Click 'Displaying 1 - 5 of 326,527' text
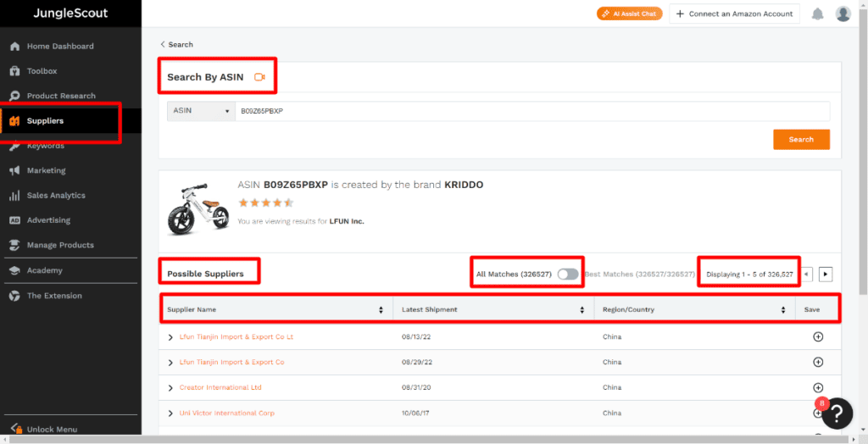868x444 pixels. (x=749, y=274)
